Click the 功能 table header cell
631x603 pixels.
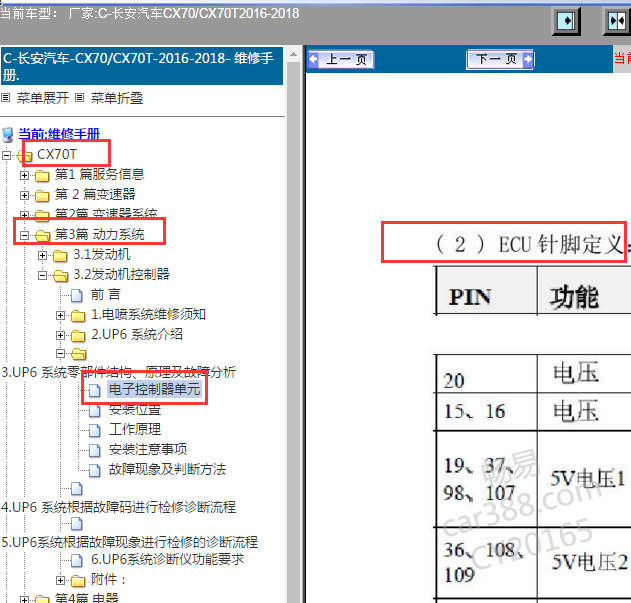584,291
